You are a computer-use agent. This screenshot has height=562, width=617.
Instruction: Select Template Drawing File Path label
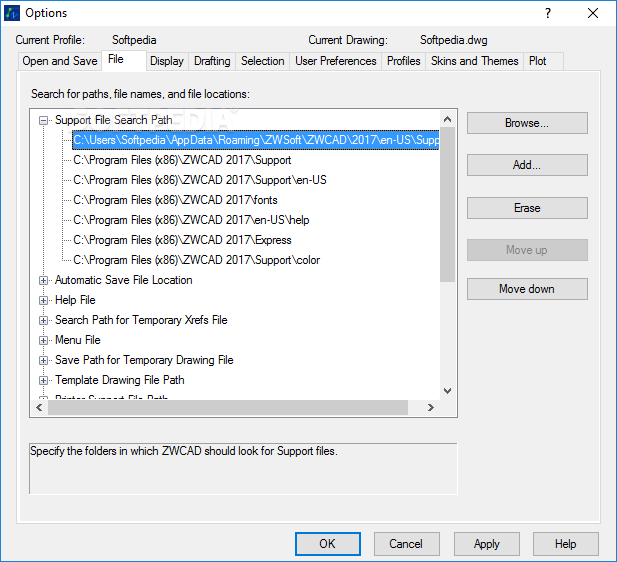click(120, 381)
